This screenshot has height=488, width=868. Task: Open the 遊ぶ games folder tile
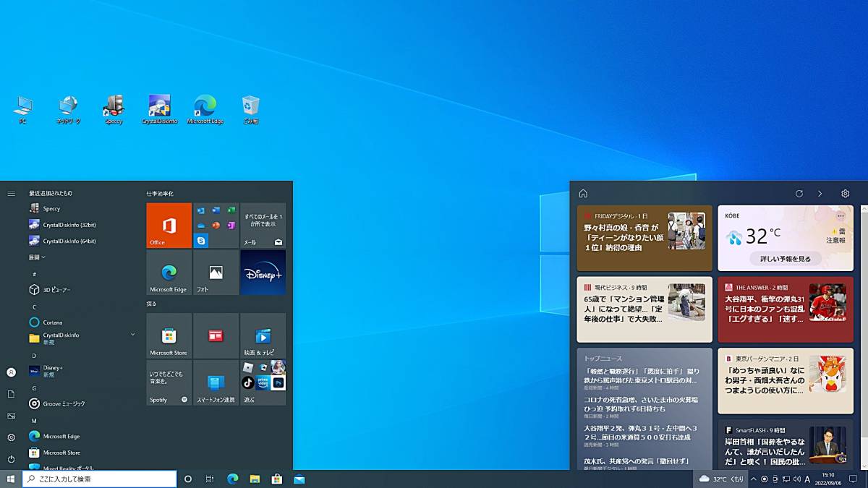pyautogui.click(x=263, y=382)
